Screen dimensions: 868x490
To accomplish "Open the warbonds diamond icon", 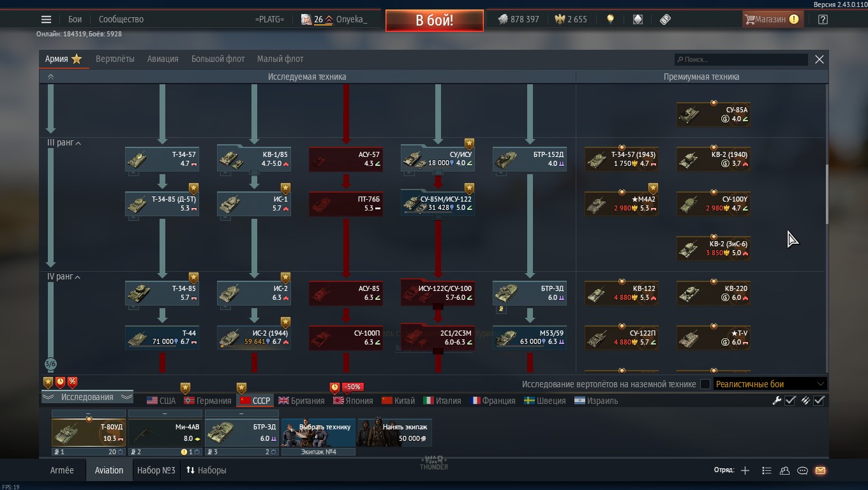I will click(638, 19).
